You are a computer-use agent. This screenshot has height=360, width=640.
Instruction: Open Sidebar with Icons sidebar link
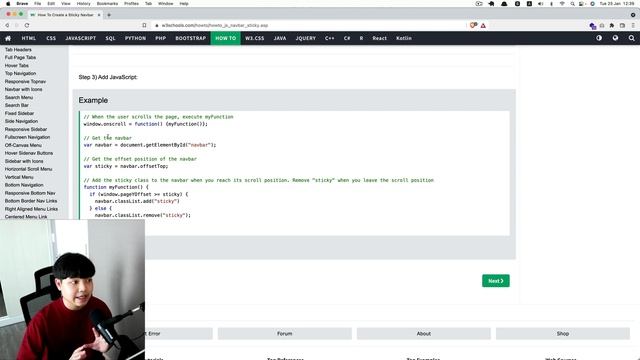(x=24, y=161)
